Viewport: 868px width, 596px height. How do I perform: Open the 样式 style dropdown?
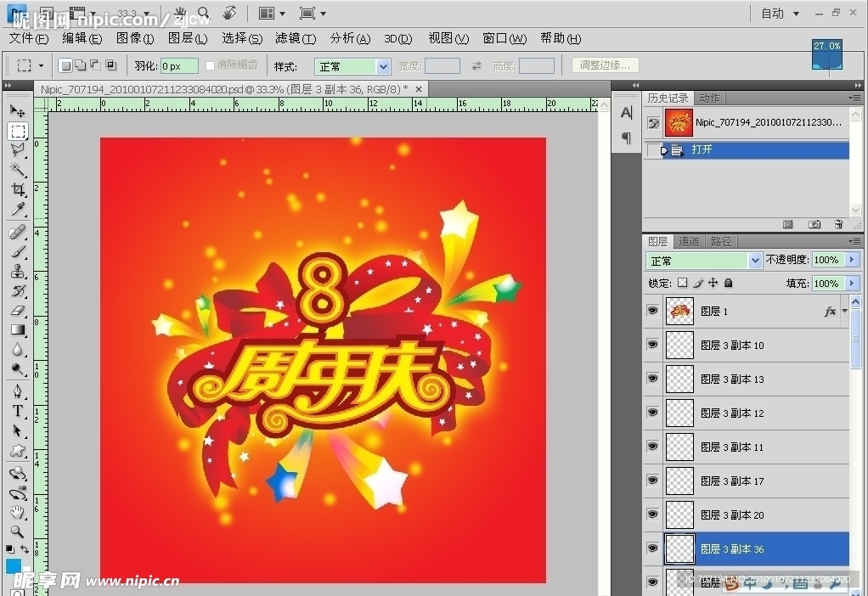click(352, 66)
